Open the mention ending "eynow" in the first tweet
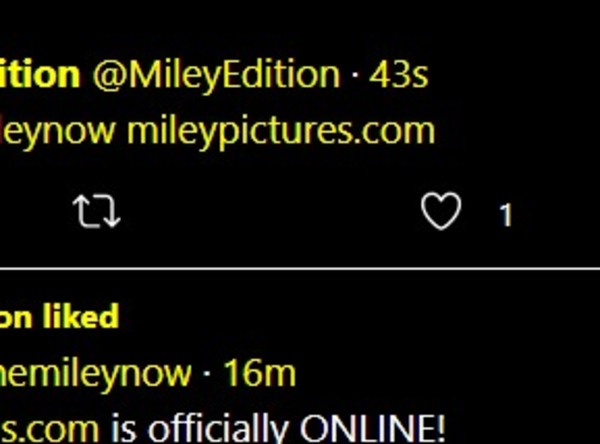600x444 pixels. [57, 132]
